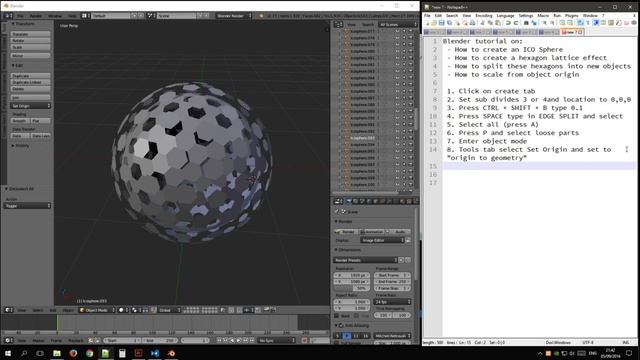Toggle the Anti-Aliasing checkbox

click(341, 326)
